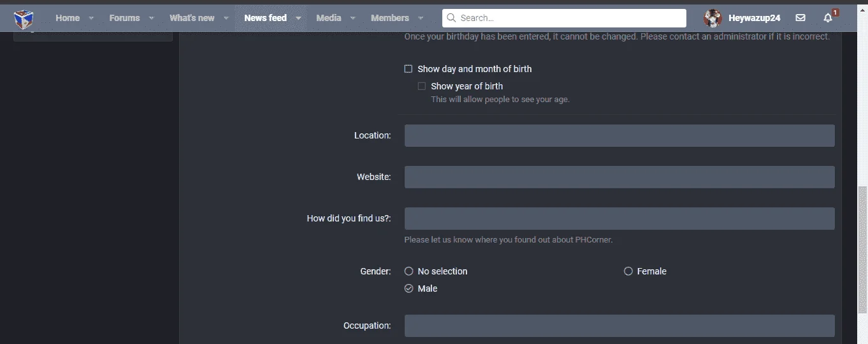Open the News feed tab
The width and height of the screenshot is (868, 344).
tap(265, 18)
